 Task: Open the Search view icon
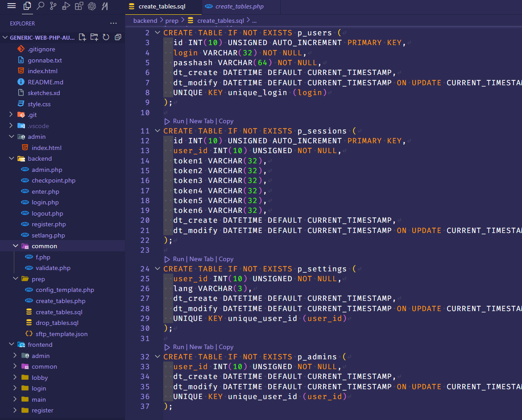(x=40, y=6)
